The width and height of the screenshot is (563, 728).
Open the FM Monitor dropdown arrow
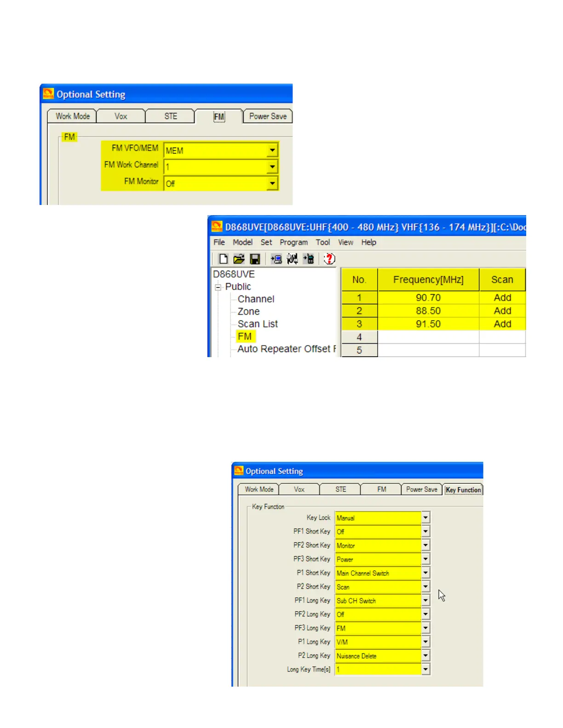272,183
